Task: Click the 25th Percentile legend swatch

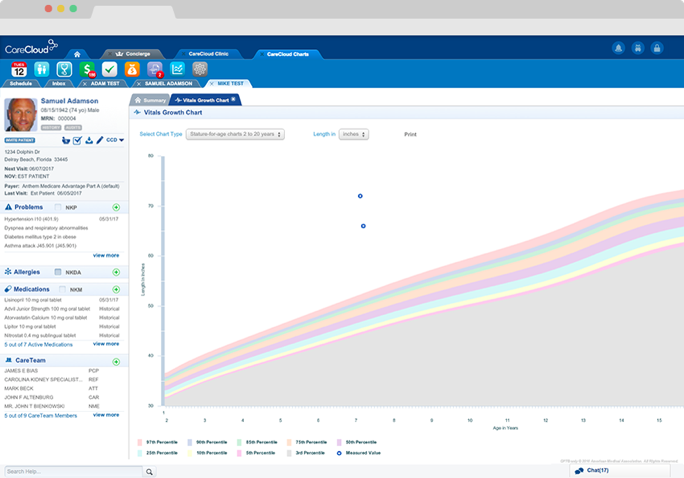Action: click(x=140, y=453)
